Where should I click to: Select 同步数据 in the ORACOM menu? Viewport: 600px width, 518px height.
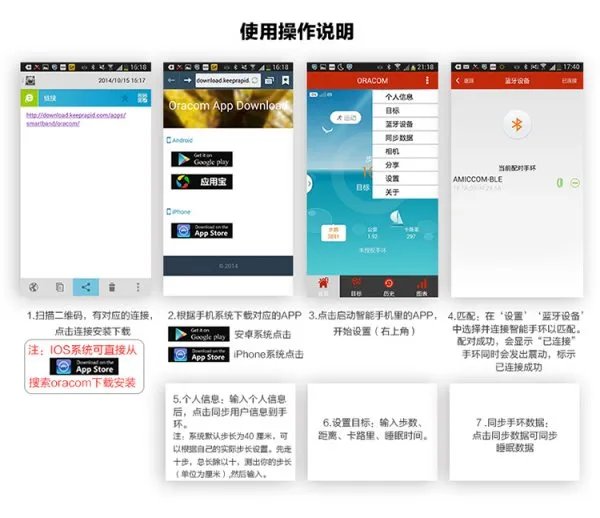pos(405,138)
